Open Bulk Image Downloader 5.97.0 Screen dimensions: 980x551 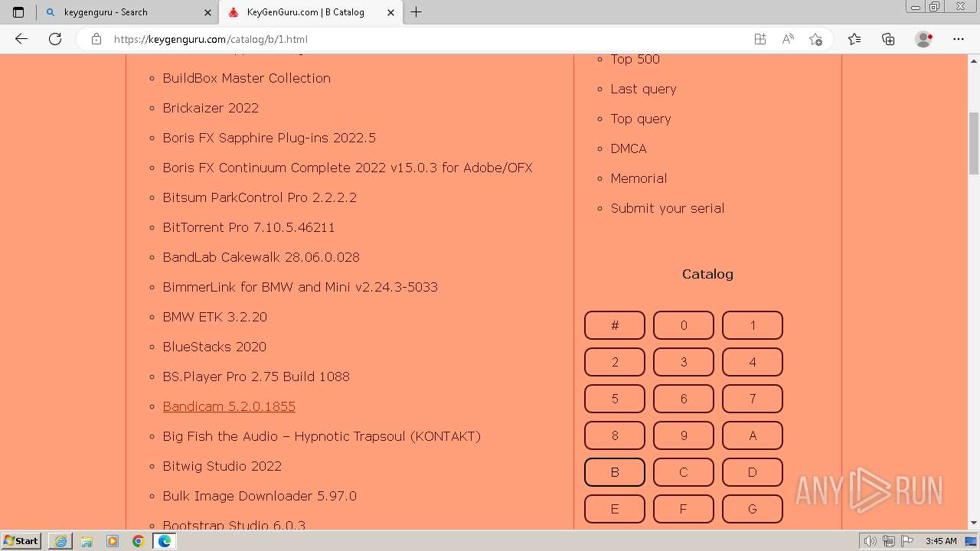point(260,496)
